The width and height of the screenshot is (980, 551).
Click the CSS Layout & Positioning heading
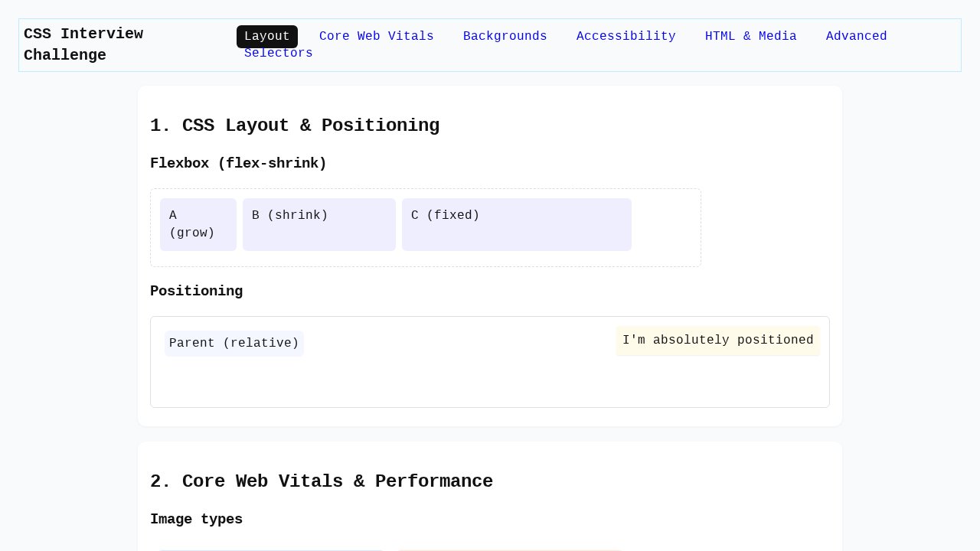pos(295,126)
